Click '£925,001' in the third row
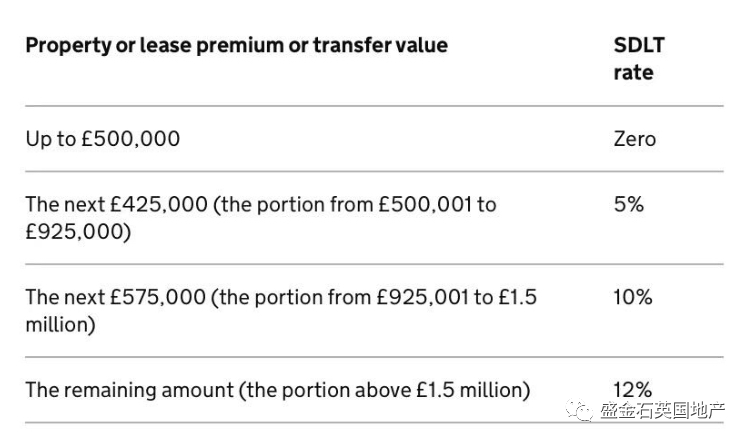Image resolution: width=750 pixels, height=443 pixels. tap(423, 297)
